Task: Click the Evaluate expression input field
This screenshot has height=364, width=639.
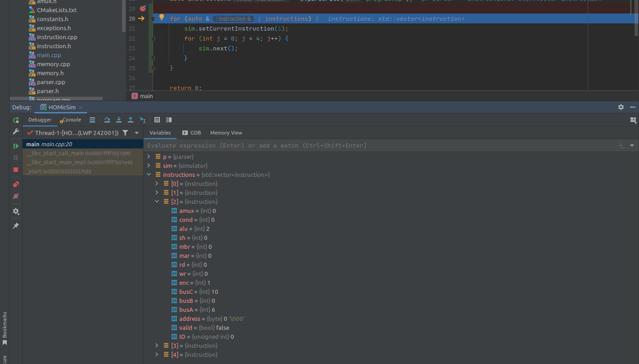Action: click(x=378, y=146)
